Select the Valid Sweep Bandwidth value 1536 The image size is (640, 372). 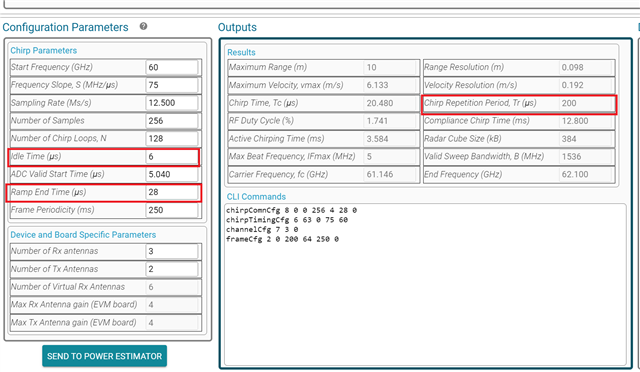tap(585, 156)
